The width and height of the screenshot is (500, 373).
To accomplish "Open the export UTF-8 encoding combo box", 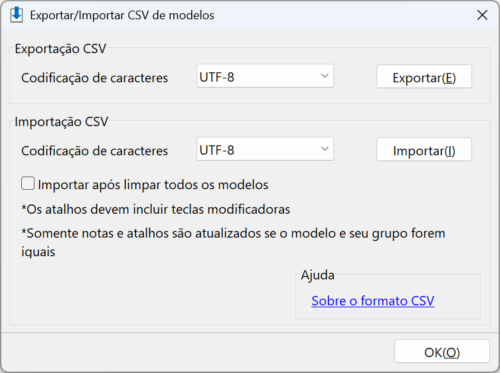I will coord(265,76).
